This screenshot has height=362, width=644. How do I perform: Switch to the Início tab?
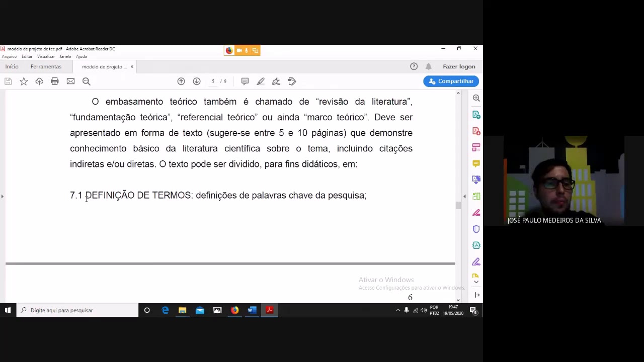click(x=12, y=66)
